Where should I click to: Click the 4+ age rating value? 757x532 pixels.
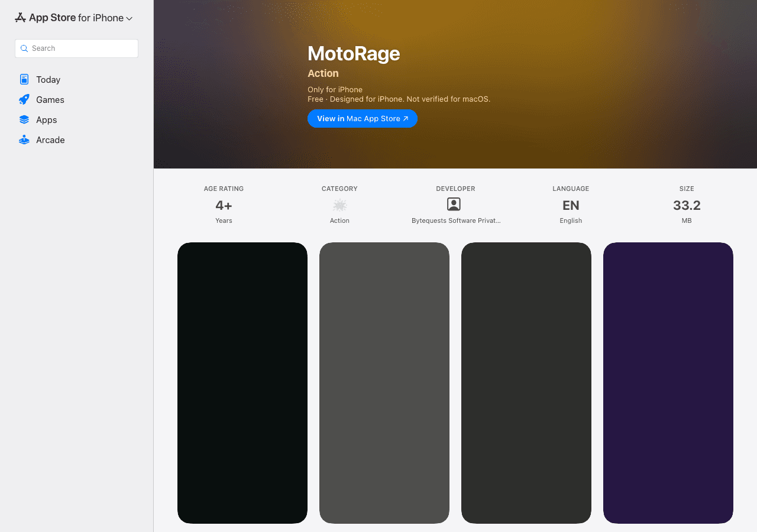(224, 205)
